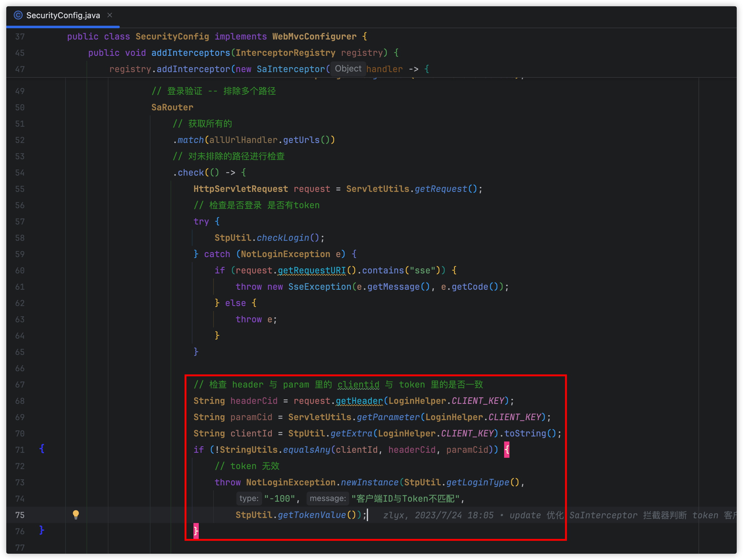This screenshot has height=560, width=743.
Task: Click the yellow lightbulb quick-fix icon
Action: (76, 514)
